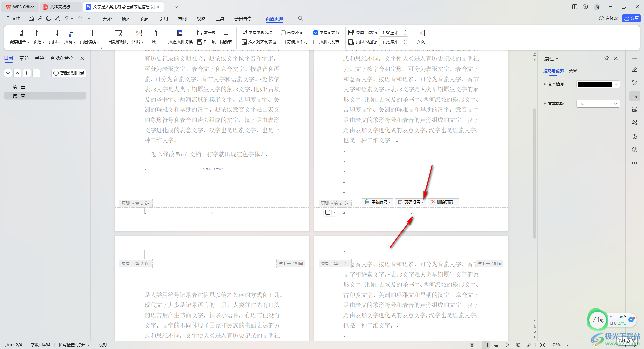Open the 页眉横线 header line dropdown
The height and width of the screenshot is (349, 644).
[89, 37]
